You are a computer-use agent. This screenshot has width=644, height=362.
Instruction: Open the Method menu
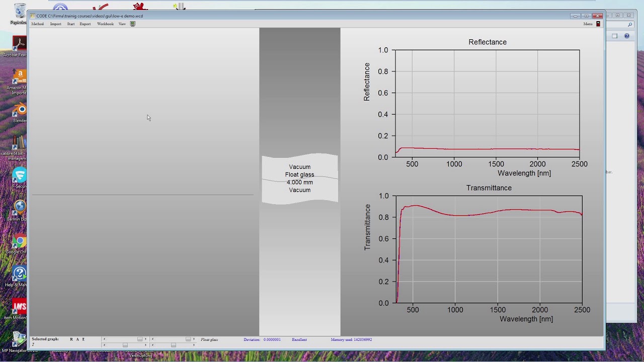[37, 24]
